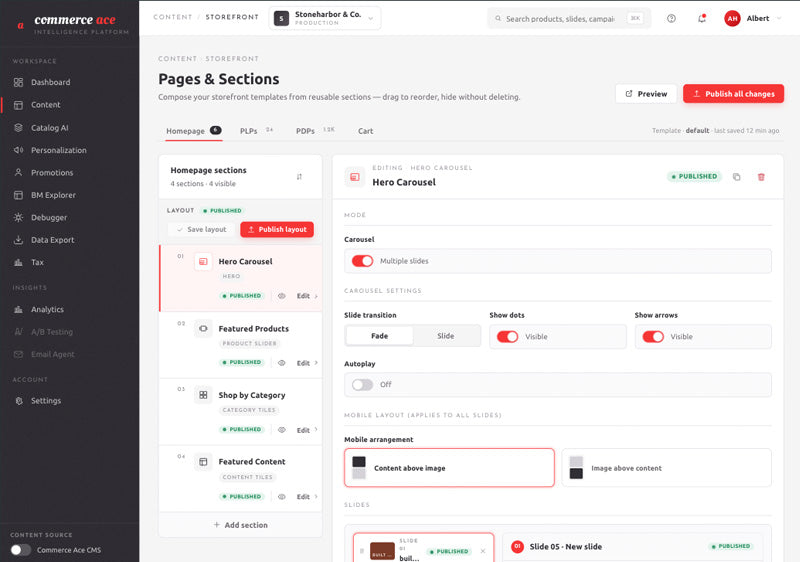Delete Hero Carousel with the trash icon
800x562 pixels.
(x=761, y=177)
